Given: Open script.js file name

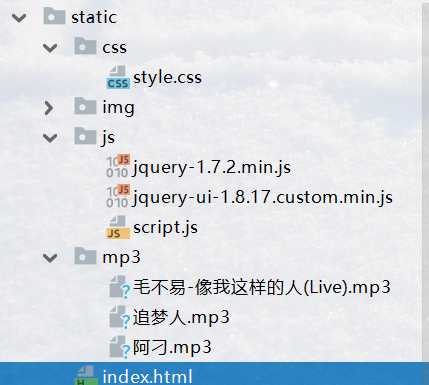Looking at the screenshot, I should coord(165,228).
